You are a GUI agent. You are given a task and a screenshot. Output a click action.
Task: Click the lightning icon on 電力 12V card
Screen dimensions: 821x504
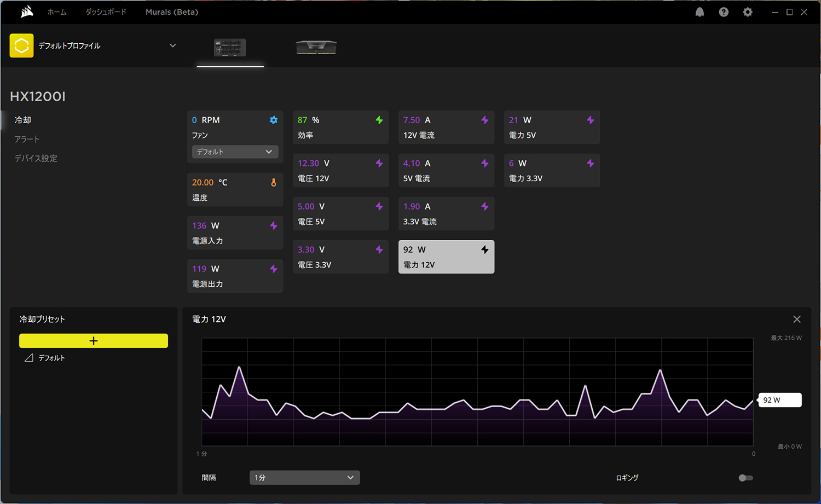pyautogui.click(x=485, y=250)
